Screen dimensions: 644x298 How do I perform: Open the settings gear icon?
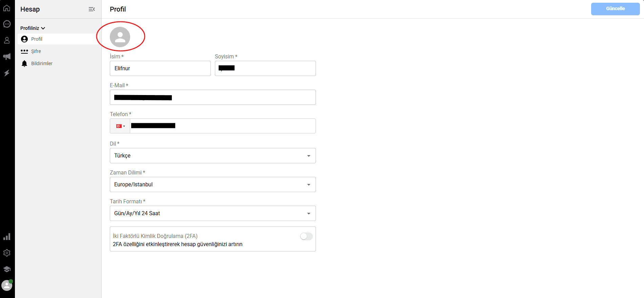click(x=7, y=253)
